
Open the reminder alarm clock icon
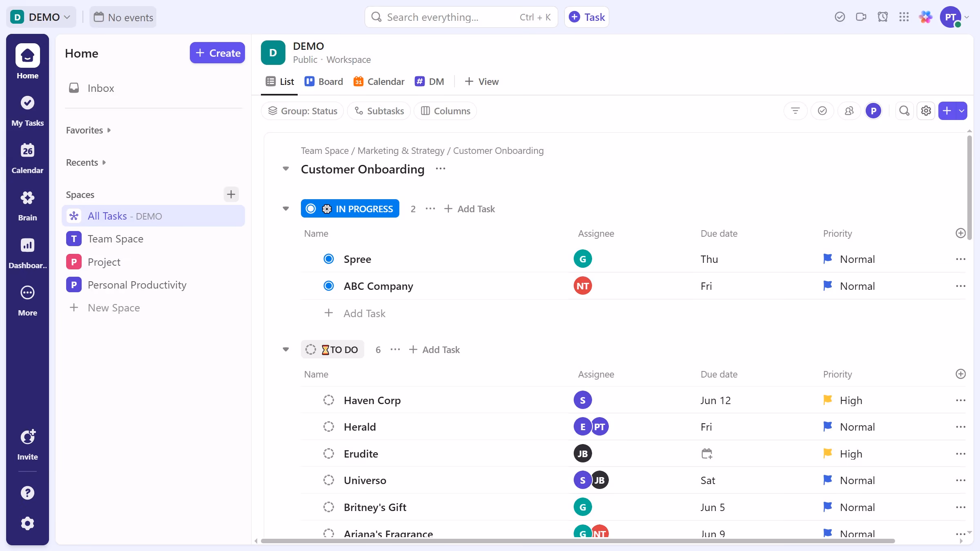pyautogui.click(x=882, y=17)
